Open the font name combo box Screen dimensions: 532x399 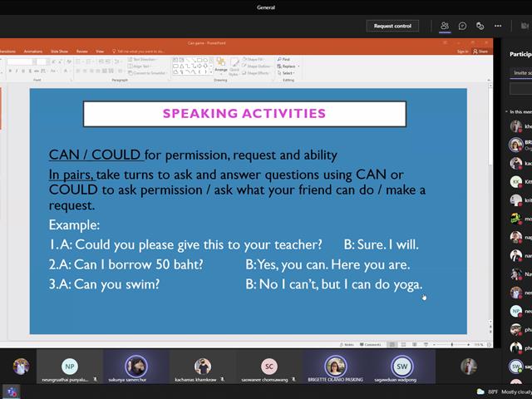(x=20, y=62)
